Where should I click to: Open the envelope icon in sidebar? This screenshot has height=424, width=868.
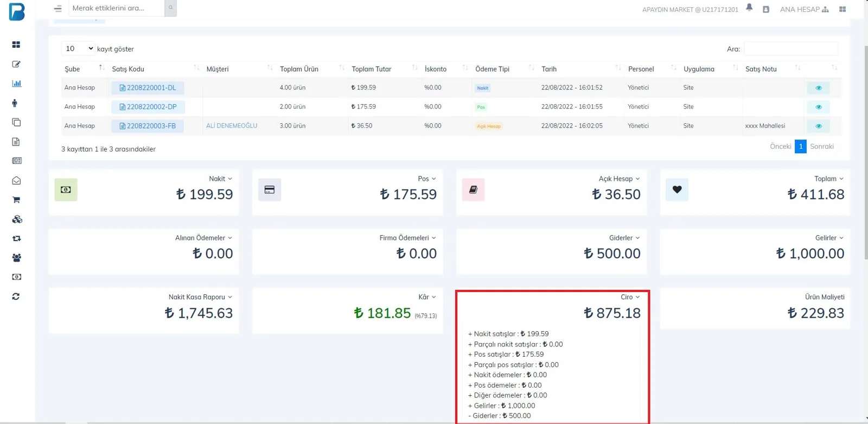(x=16, y=180)
